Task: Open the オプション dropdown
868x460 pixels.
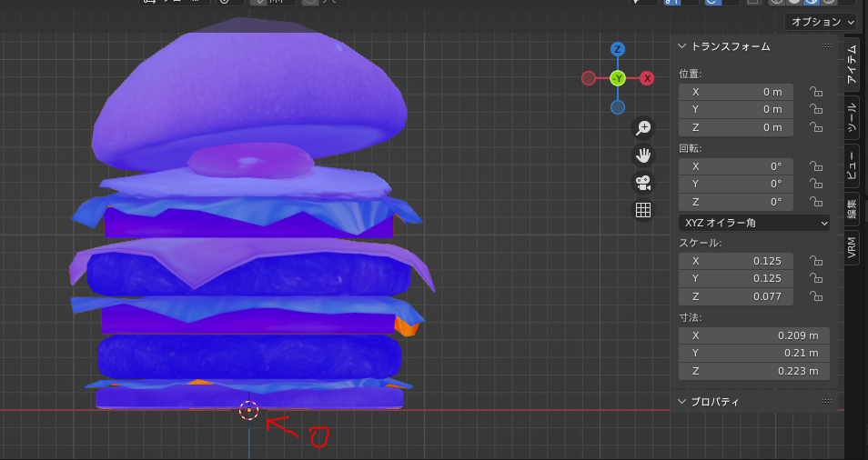Action: (x=821, y=21)
